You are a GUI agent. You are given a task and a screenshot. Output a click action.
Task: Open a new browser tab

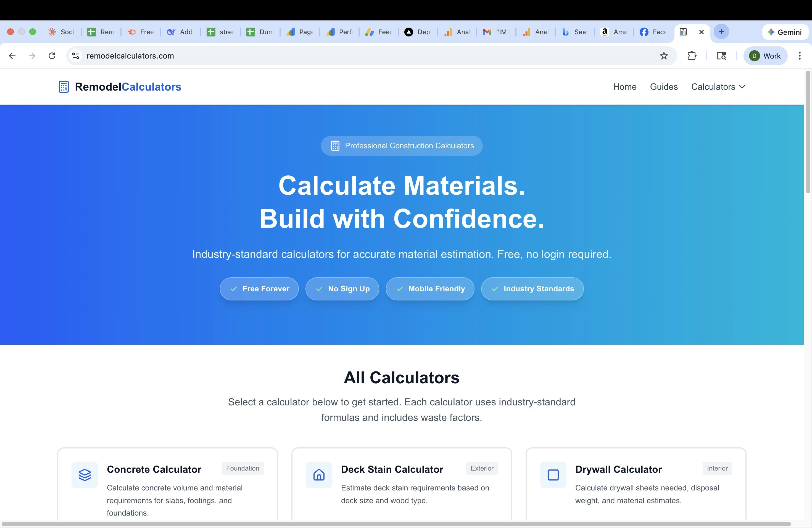721,32
